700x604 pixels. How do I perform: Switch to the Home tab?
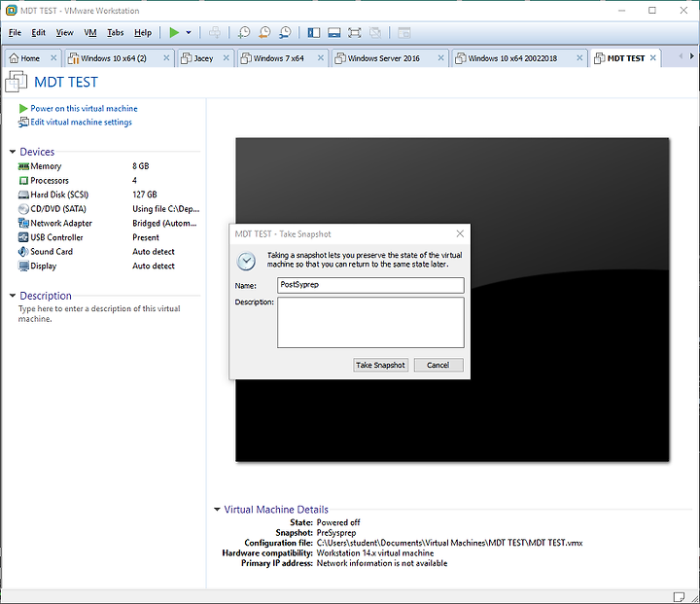(30, 58)
